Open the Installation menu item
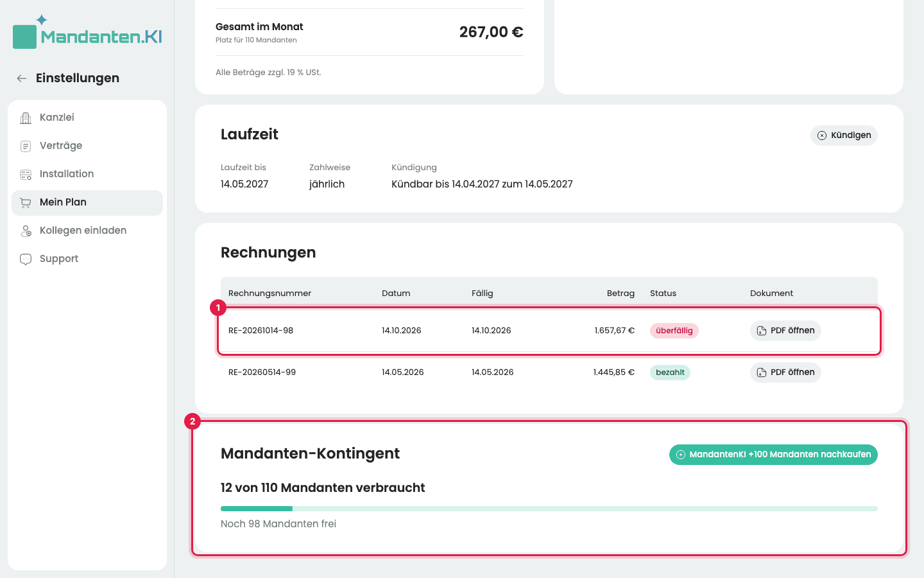The width and height of the screenshot is (924, 578). (87, 174)
